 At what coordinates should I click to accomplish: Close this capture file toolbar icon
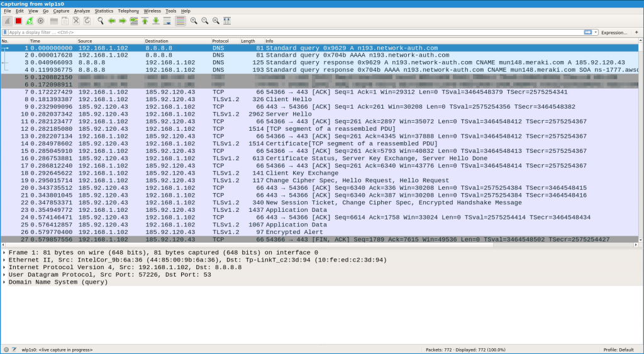tap(76, 21)
